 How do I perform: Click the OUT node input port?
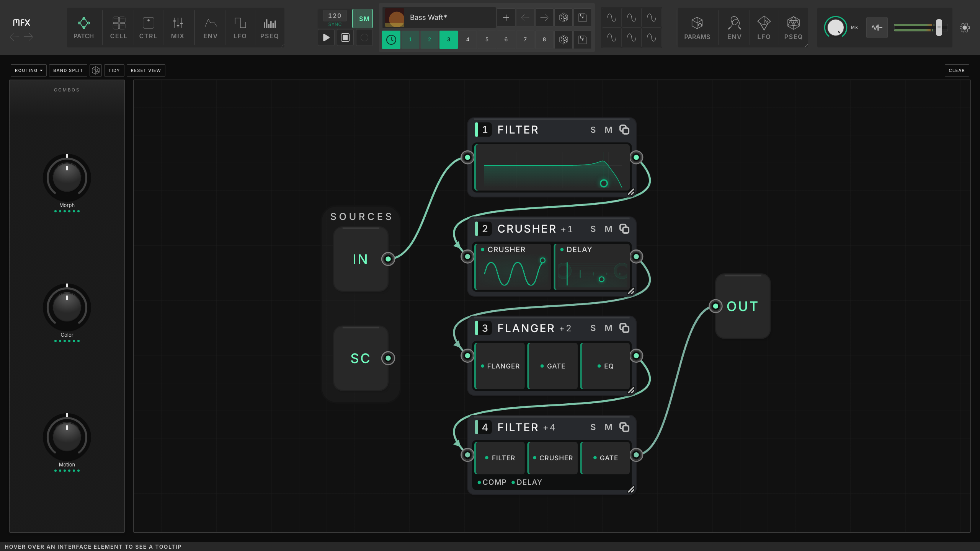tap(715, 306)
